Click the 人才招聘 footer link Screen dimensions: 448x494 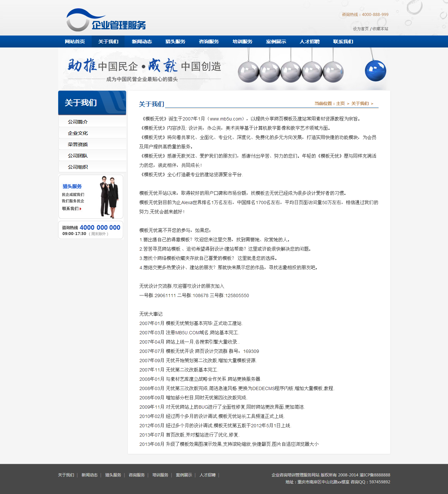point(208,475)
